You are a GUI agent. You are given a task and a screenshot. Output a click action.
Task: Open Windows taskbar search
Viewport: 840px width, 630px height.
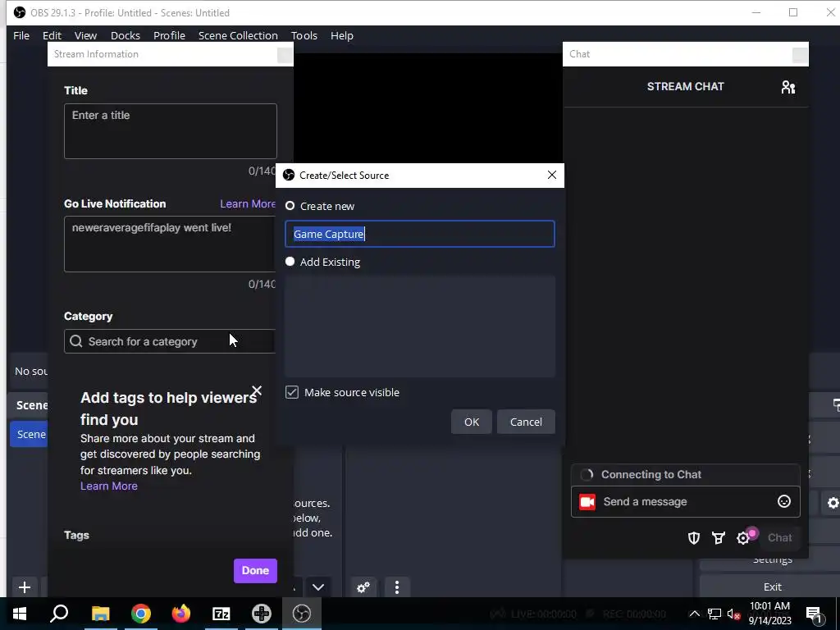pos(59,614)
